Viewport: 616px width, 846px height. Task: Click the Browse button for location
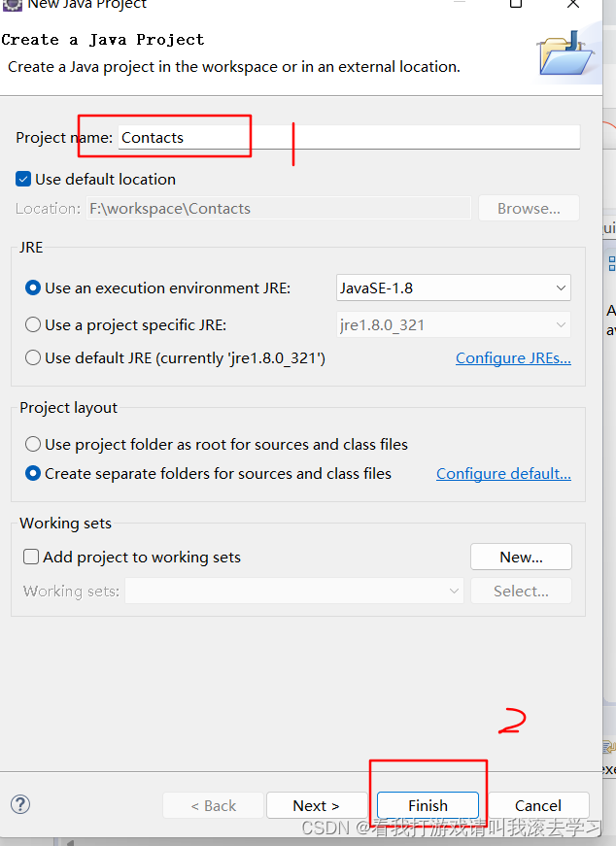coord(528,208)
